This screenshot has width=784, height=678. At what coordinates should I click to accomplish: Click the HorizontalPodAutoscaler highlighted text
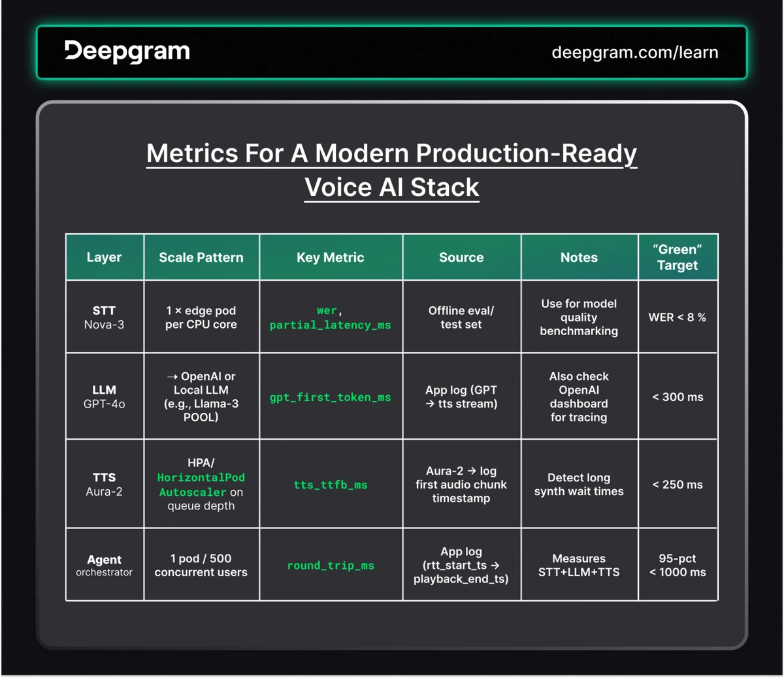point(201,484)
